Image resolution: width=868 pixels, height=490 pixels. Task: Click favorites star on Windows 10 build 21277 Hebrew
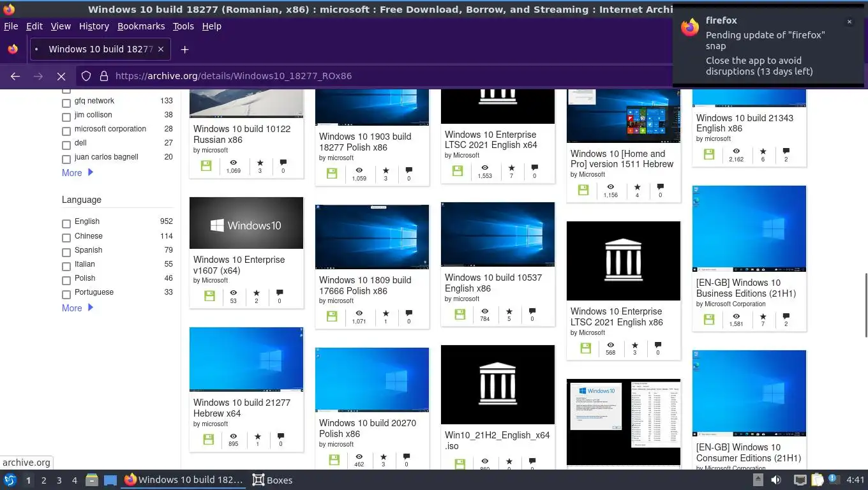pyautogui.click(x=257, y=436)
